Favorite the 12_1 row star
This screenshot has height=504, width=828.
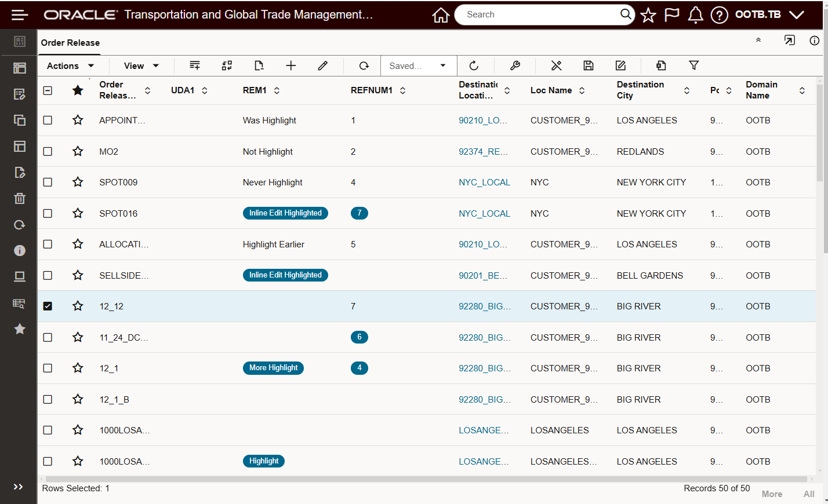(78, 368)
